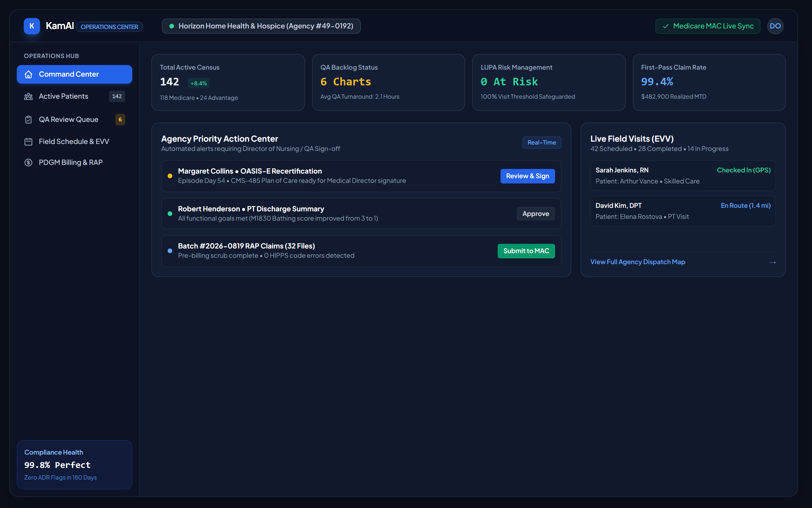Click the yellow dot on Margaret Collins alert
812x508 pixels.
click(170, 176)
